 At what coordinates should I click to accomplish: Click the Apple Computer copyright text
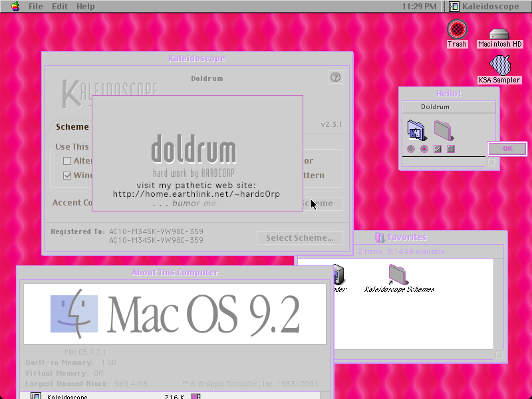(250, 384)
